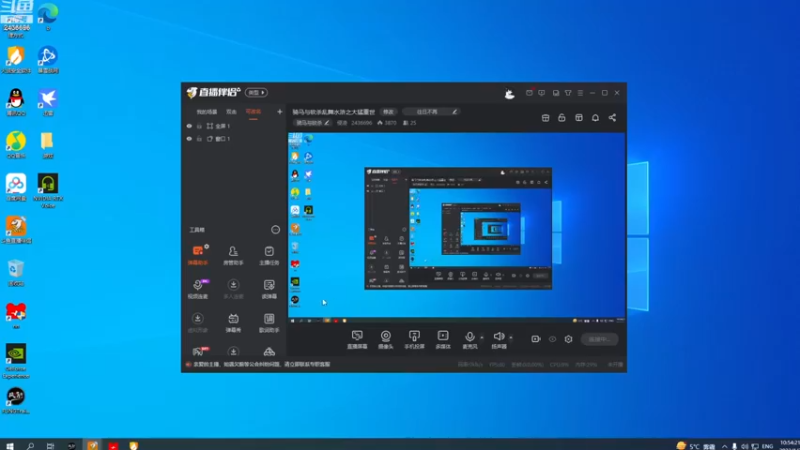
Task: Click the skin/shirt icon in title bar
Action: (x=568, y=93)
